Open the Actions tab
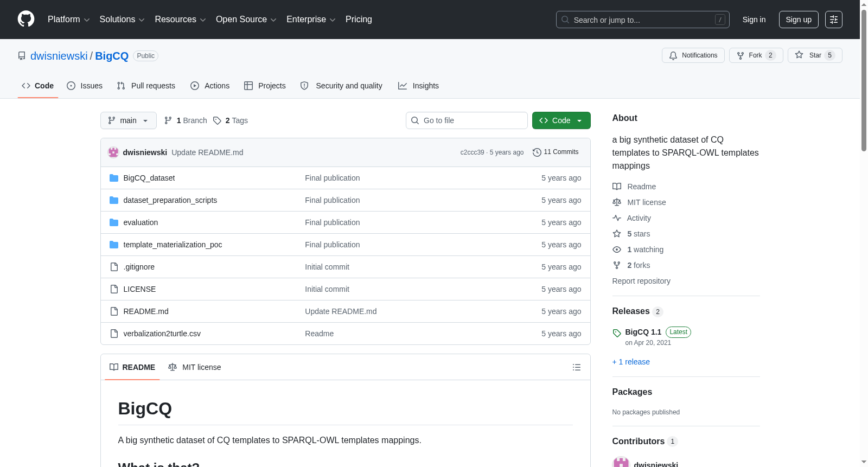The height and width of the screenshot is (467, 868). 210,86
